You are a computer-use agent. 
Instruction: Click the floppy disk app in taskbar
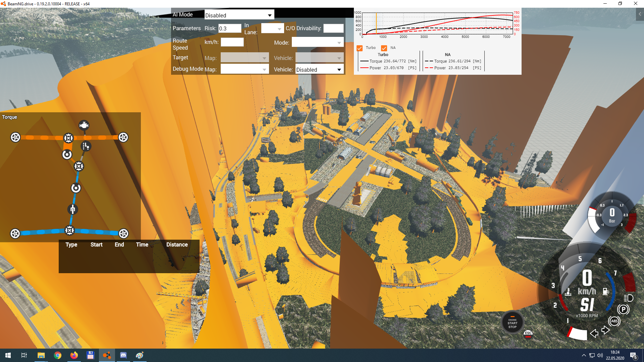click(90, 355)
